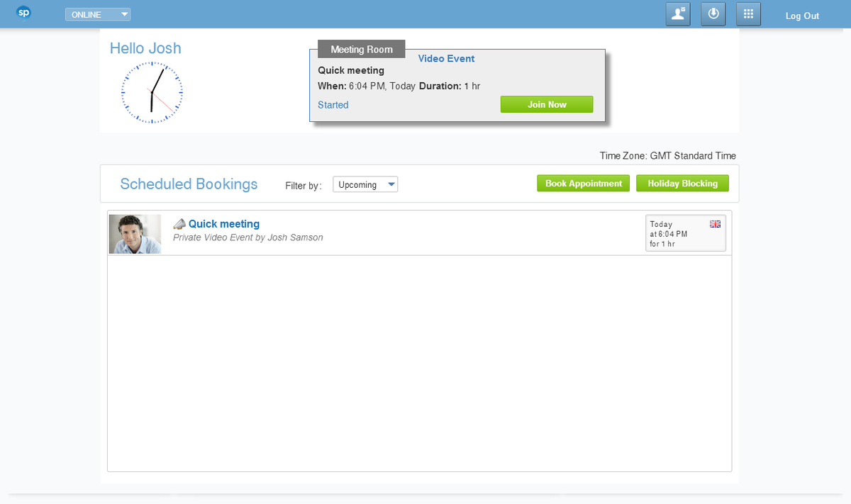Click the UK flag icon
The height and width of the screenshot is (504, 851).
tap(715, 224)
